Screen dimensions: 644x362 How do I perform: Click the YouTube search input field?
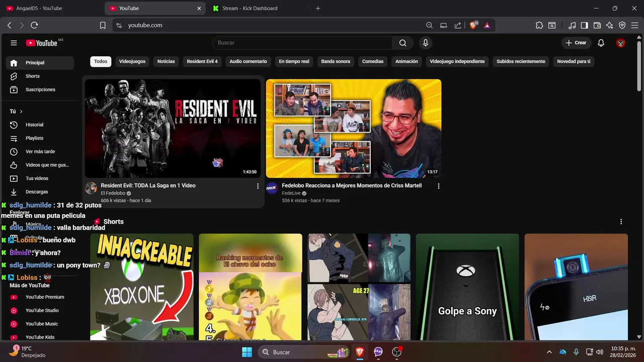point(302,43)
